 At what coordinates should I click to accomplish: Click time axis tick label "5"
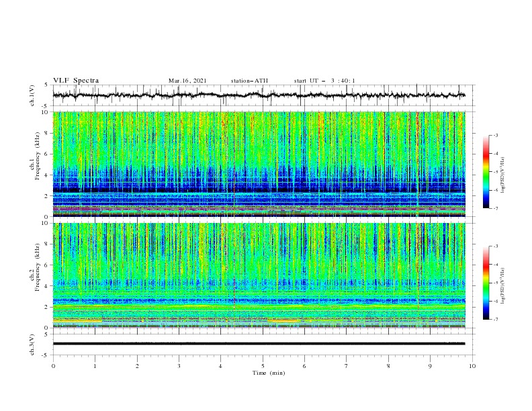coord(263,366)
